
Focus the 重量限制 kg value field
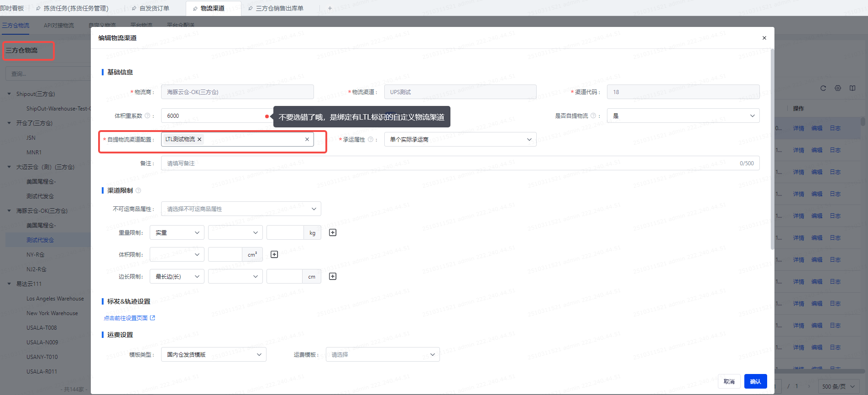click(x=285, y=232)
